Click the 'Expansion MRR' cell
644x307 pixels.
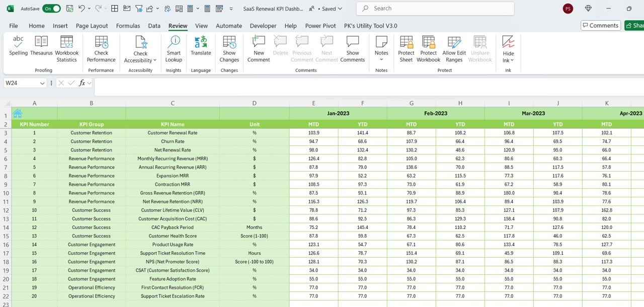coord(173,176)
